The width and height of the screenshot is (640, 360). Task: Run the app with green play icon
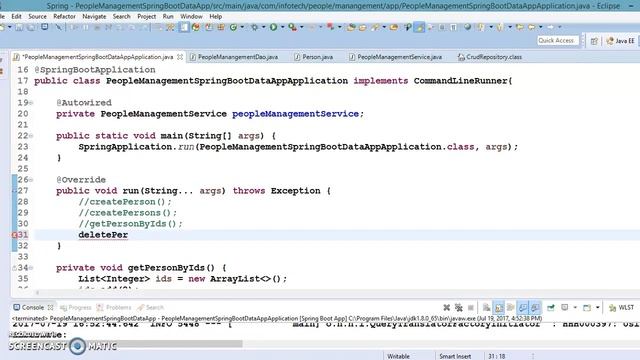pyautogui.click(x=273, y=27)
